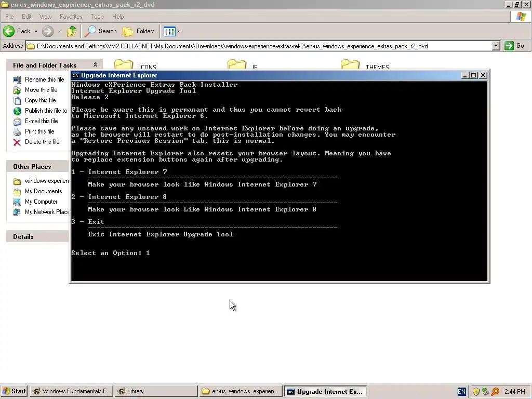Click the Rename this file icon

(17, 79)
